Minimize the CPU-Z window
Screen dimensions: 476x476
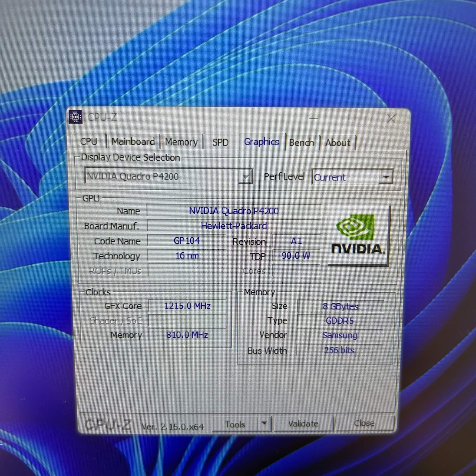pos(313,119)
